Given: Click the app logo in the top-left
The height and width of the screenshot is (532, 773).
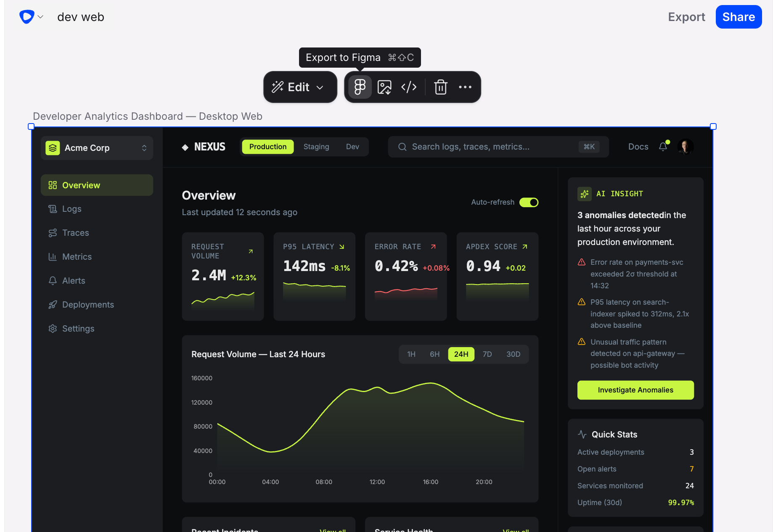Looking at the screenshot, I should pyautogui.click(x=26, y=17).
